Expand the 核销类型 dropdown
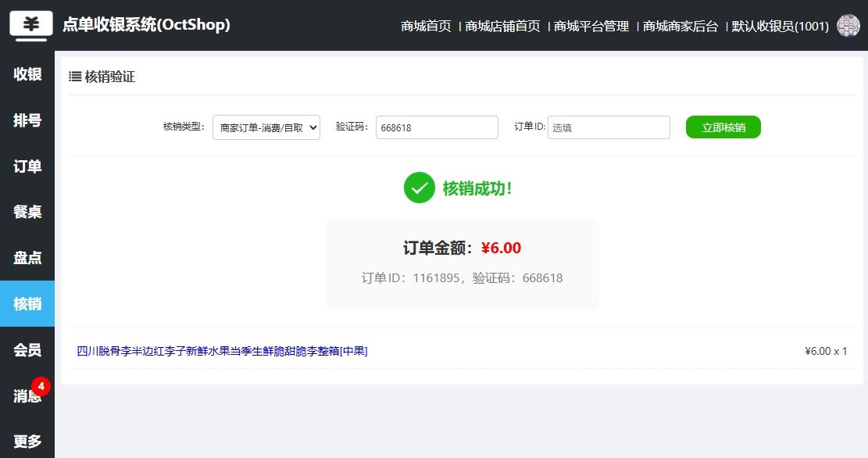Image resolution: width=868 pixels, height=458 pixels. tap(266, 127)
